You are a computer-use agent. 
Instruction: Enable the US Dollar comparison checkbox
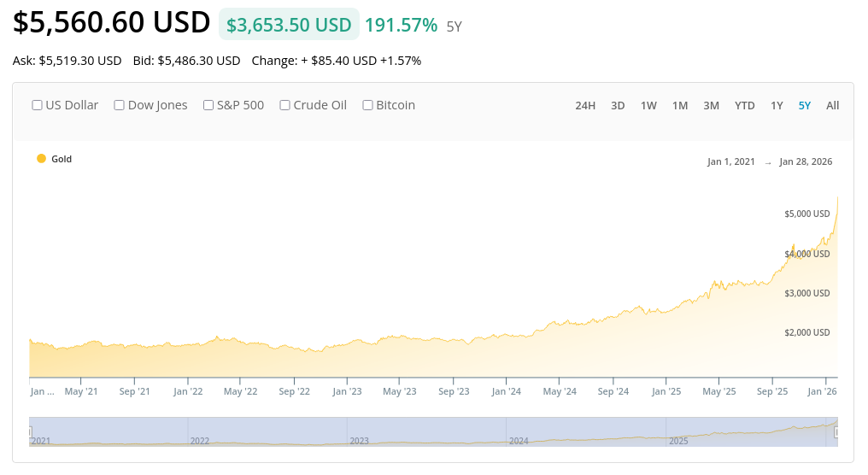point(38,105)
